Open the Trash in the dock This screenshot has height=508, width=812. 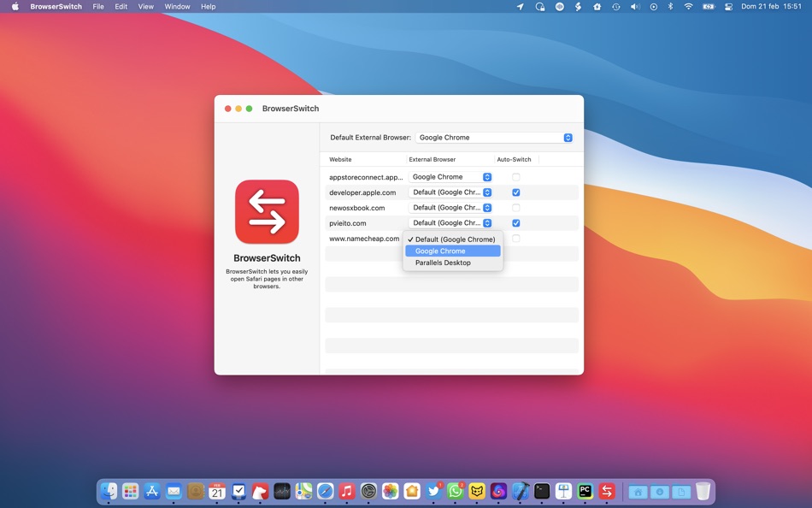pyautogui.click(x=703, y=490)
